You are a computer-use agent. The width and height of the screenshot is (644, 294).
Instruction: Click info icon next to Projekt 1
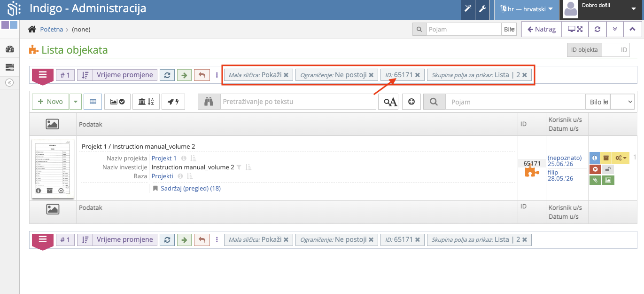tap(184, 159)
